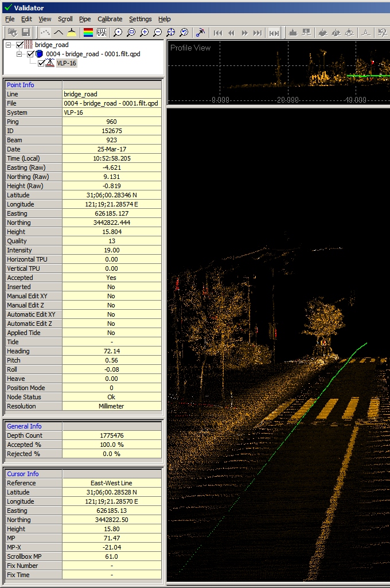Image resolution: width=390 pixels, height=588 pixels.
Task: Select the blue pick point tool icon
Action: click(x=200, y=33)
